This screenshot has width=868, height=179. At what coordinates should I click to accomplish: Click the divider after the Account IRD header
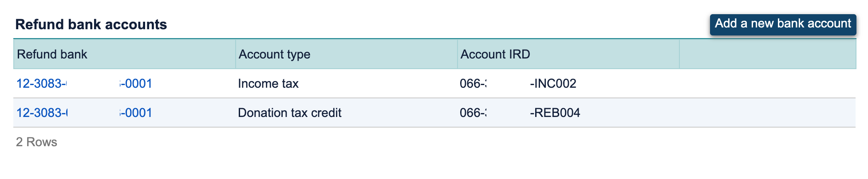tap(679, 54)
